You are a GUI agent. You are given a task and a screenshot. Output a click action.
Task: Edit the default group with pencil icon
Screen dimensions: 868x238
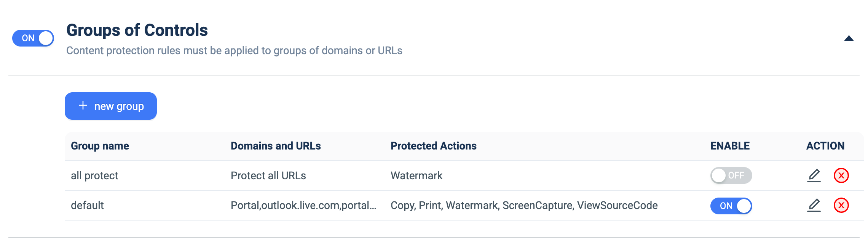[x=814, y=205]
